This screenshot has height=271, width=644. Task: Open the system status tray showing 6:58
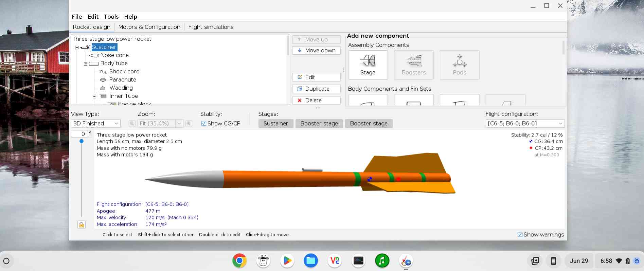[x=620, y=261]
